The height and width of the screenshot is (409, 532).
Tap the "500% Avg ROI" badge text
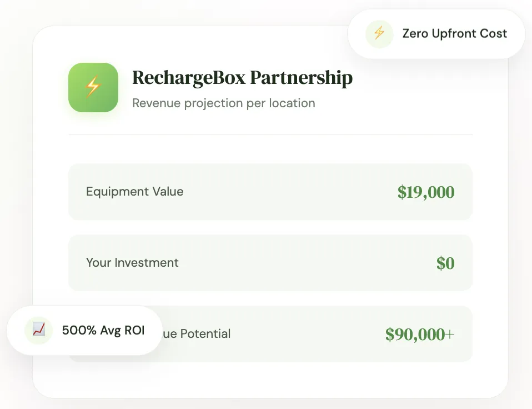coord(103,330)
